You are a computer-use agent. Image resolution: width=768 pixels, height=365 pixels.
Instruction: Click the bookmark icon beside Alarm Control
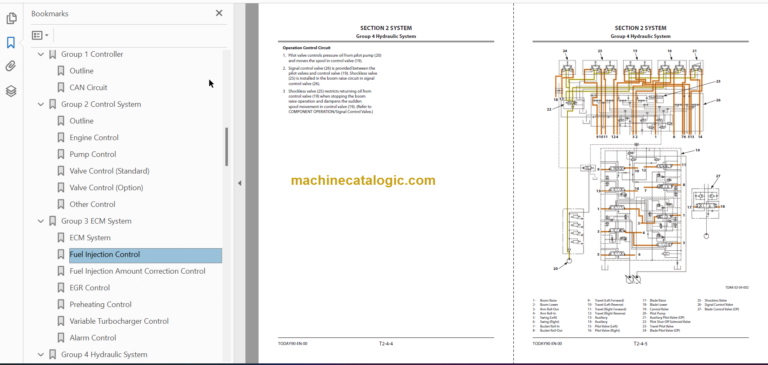(61, 338)
